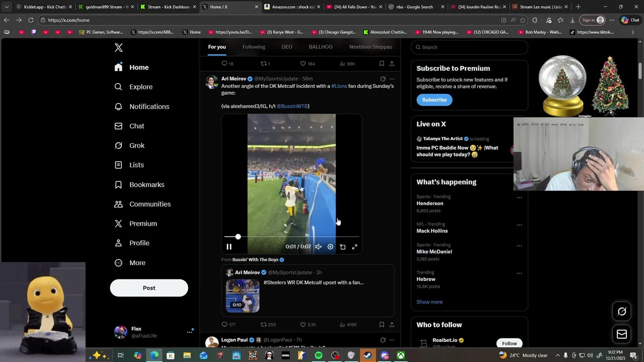This screenshot has height=362, width=644.
Task: Open the @BussinWTB mention link
Action: tap(292, 106)
